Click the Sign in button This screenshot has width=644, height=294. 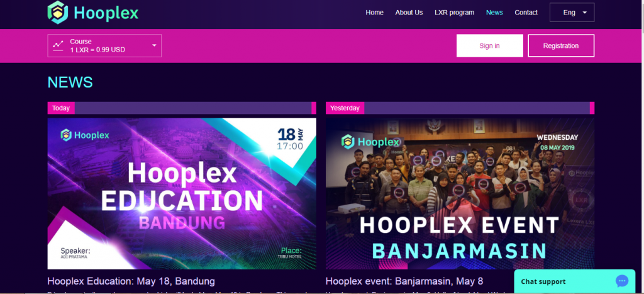coord(489,45)
